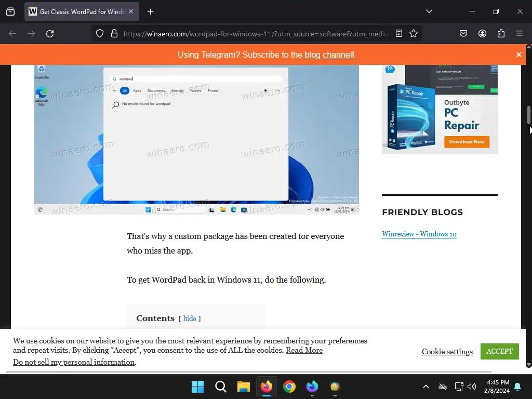Viewport: 532px width, 399px height.
Task: Open the Firefox View icon in the tab bar
Action: (x=10, y=11)
